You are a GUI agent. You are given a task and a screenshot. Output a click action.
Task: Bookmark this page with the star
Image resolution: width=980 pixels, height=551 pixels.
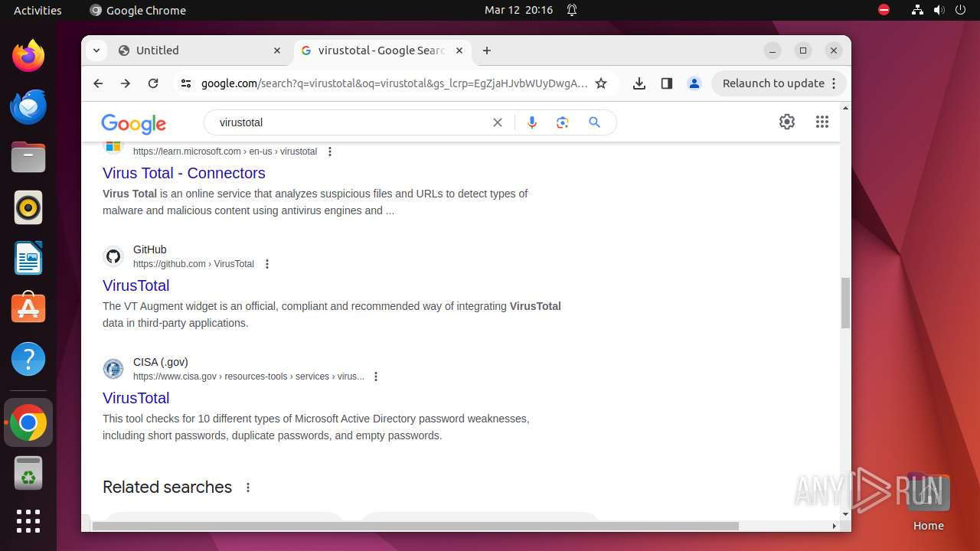(x=601, y=83)
